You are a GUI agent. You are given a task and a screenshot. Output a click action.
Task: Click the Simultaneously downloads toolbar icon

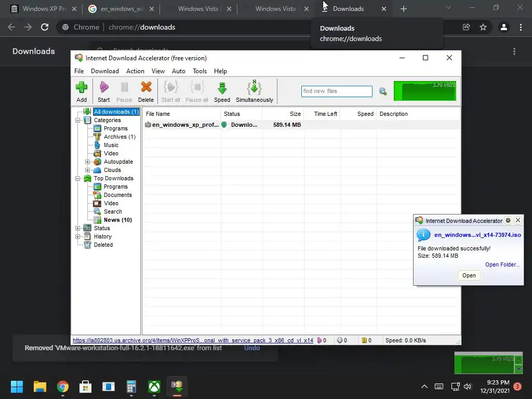pyautogui.click(x=255, y=91)
